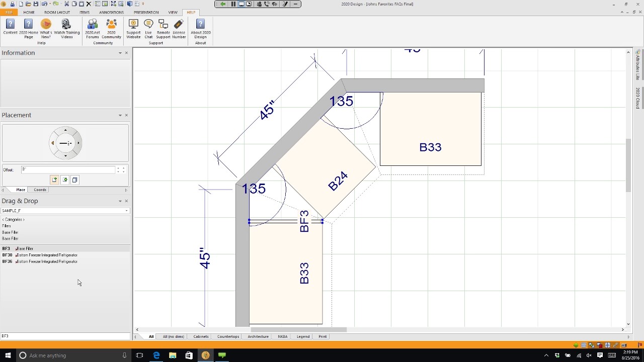Close the Information panel
The width and height of the screenshot is (644, 362).
(x=126, y=53)
